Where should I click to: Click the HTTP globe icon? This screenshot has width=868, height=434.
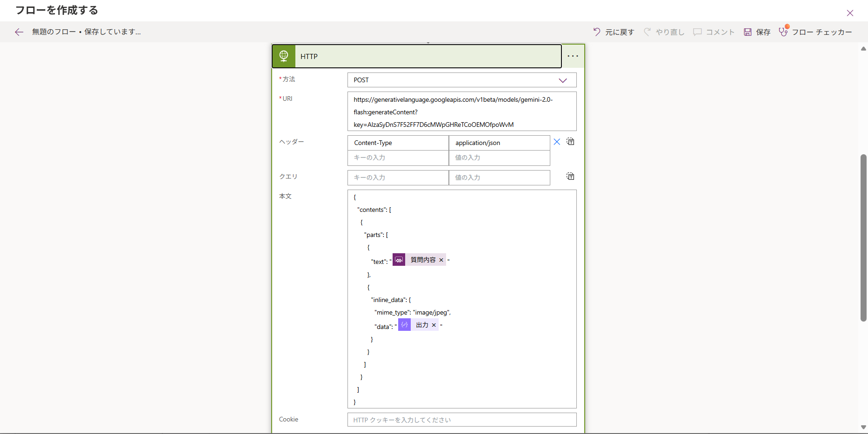(x=284, y=56)
